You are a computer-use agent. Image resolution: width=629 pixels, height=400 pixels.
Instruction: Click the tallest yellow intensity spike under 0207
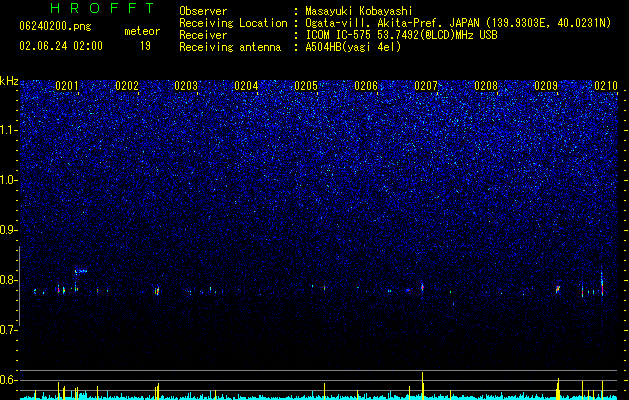pos(422,385)
